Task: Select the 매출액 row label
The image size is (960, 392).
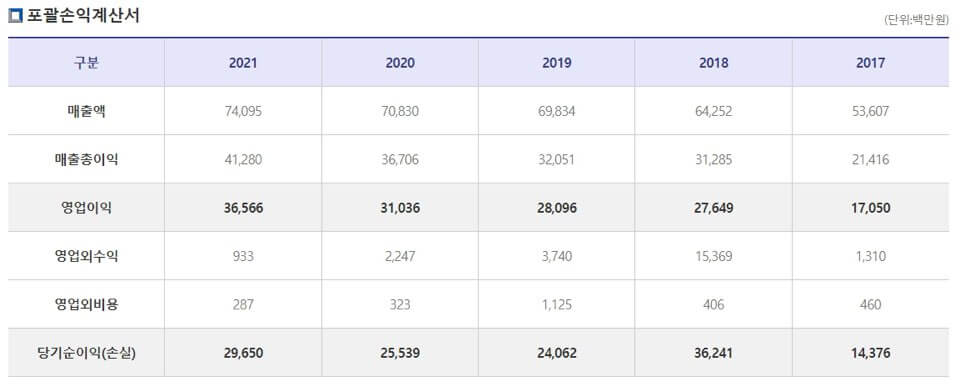Action: click(x=86, y=111)
